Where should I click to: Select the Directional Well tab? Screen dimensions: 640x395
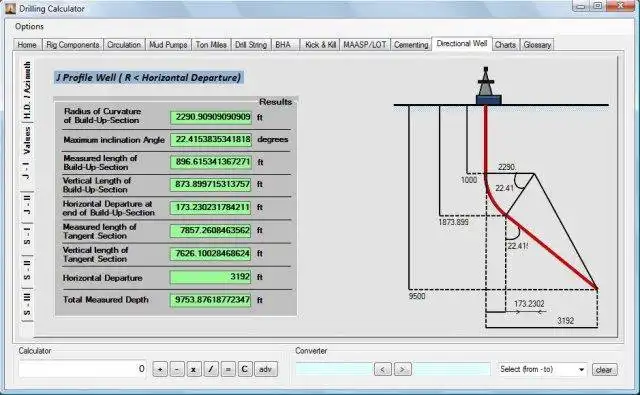tap(462, 44)
